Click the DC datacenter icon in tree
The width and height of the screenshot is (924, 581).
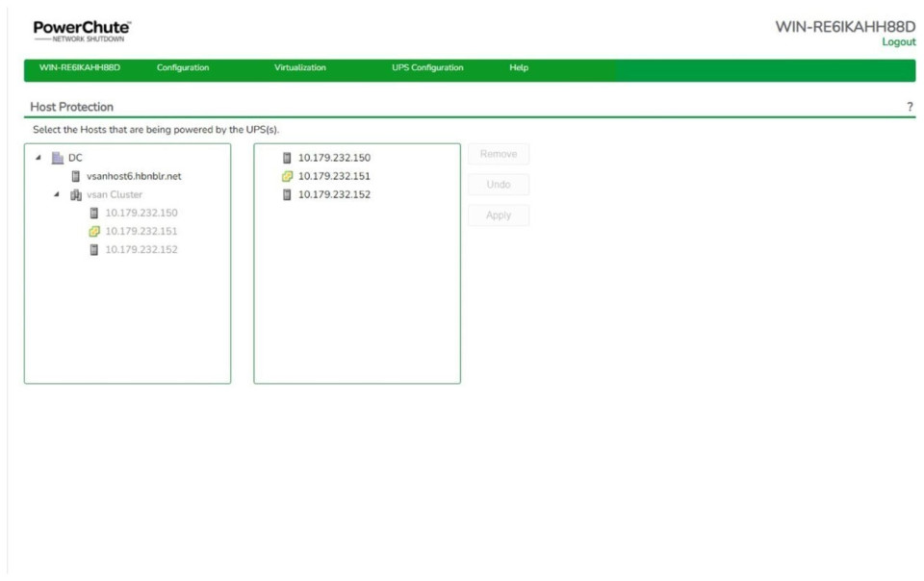click(x=58, y=158)
